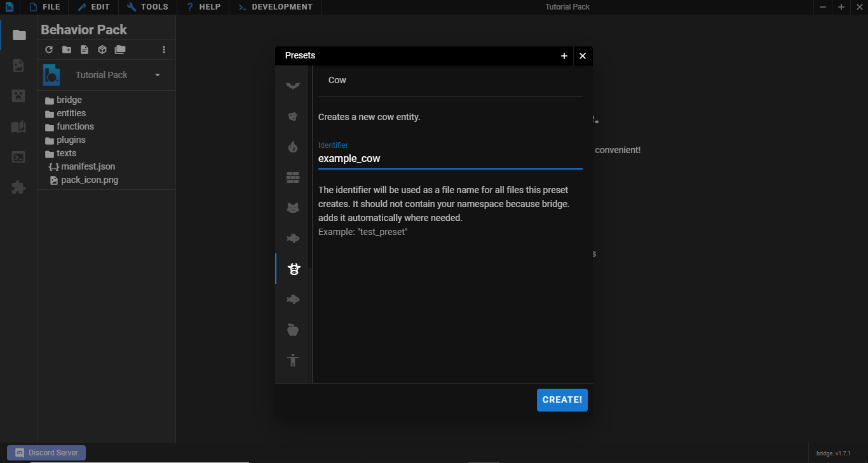Open the Development menu
This screenshot has height=463, width=868.
coord(275,7)
